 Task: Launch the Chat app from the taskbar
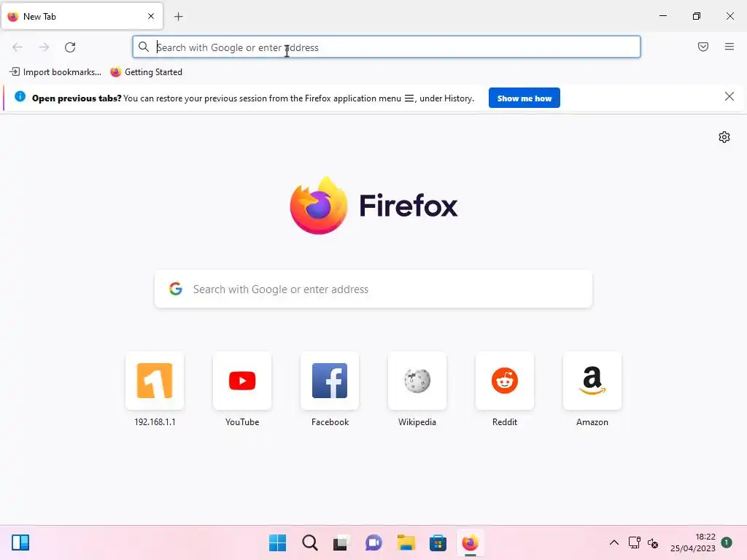pos(373,542)
